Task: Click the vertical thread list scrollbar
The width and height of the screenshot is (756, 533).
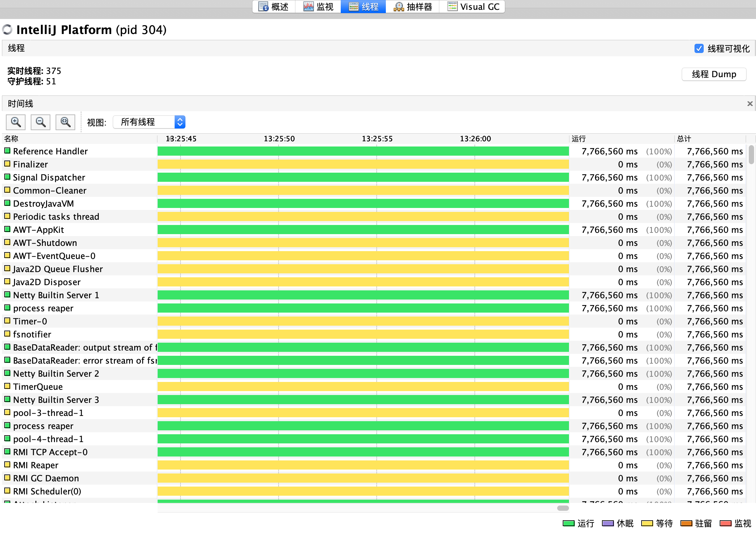Action: pyautogui.click(x=751, y=155)
